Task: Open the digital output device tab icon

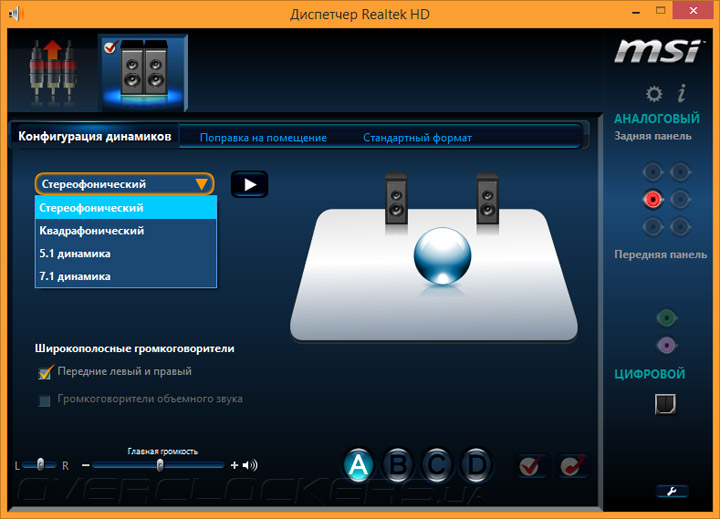Action: (x=52, y=73)
